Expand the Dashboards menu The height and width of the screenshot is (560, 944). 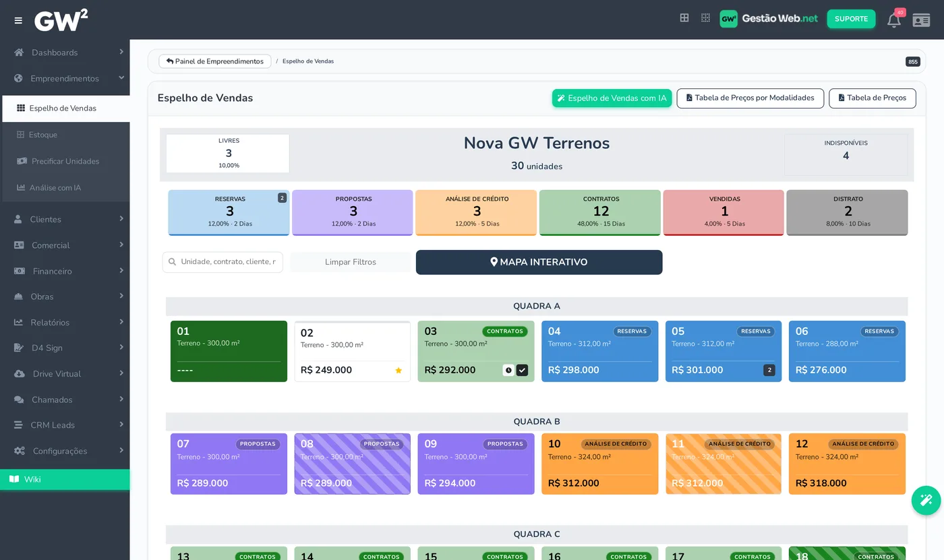click(65, 53)
